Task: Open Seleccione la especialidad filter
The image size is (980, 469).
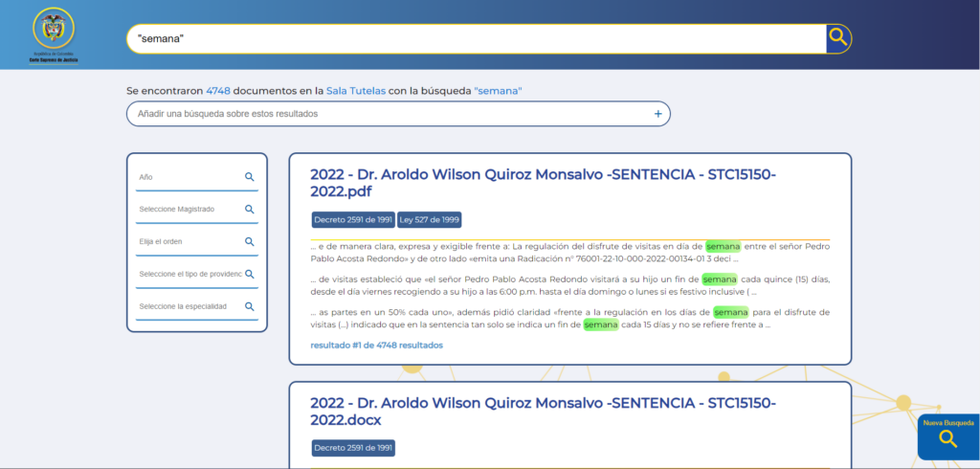Action: click(x=189, y=306)
